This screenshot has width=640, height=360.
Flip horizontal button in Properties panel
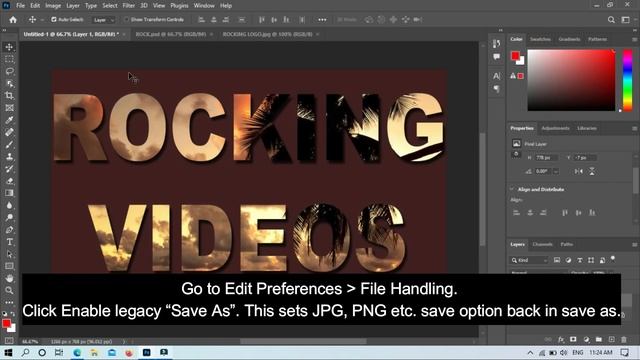[x=579, y=171]
